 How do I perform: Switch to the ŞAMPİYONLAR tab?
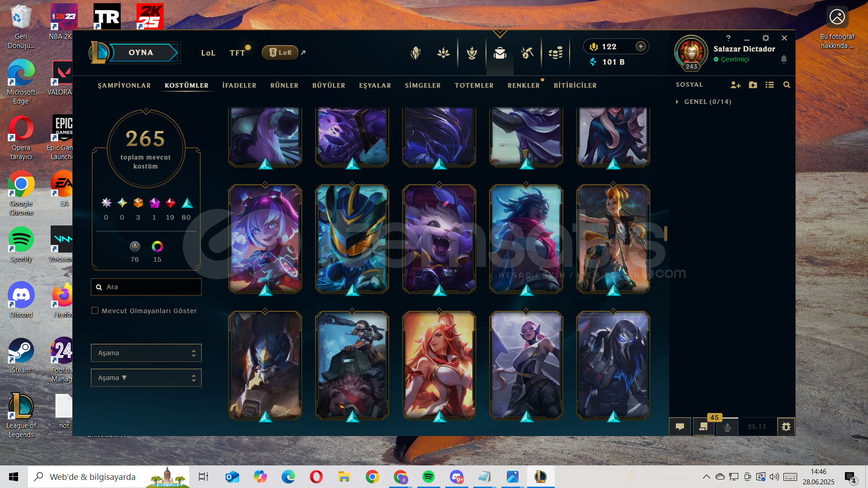point(124,85)
